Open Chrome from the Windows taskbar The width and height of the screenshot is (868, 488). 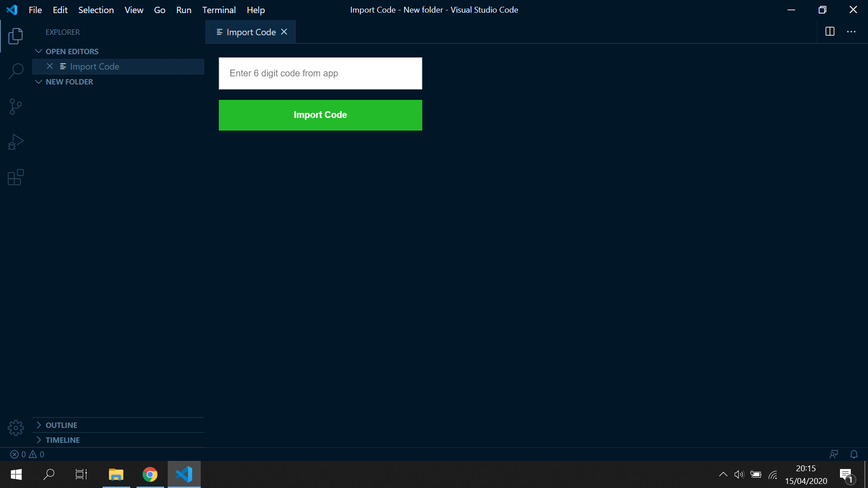click(150, 474)
